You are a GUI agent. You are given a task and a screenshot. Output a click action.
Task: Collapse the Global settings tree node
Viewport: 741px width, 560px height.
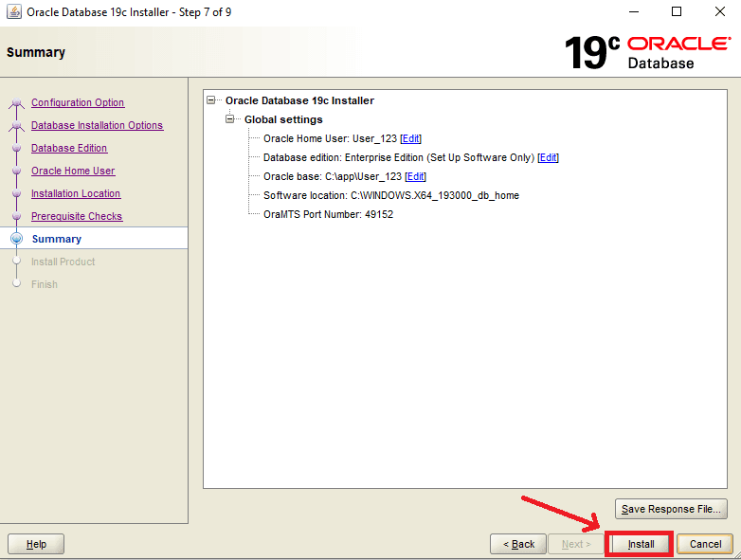[x=230, y=119]
